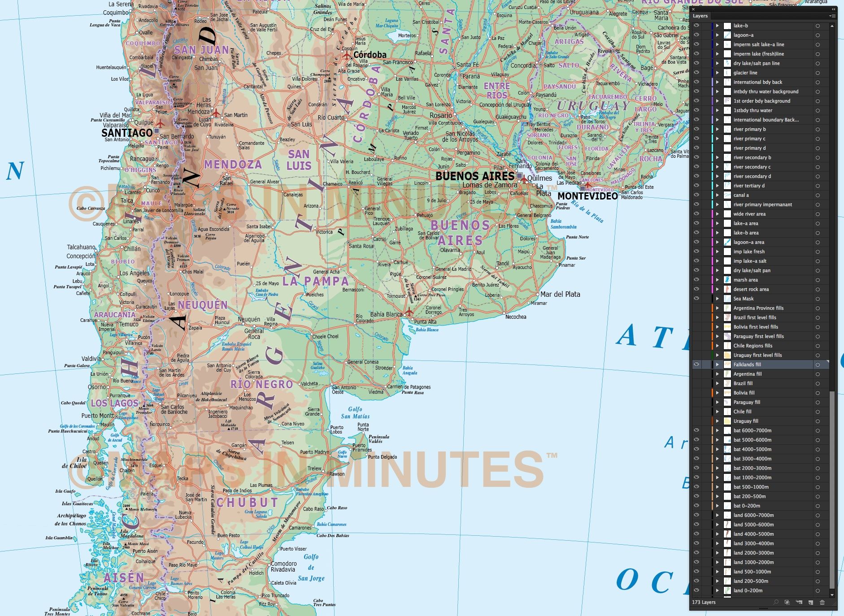Click target circle of Argentina Province fills

coord(818,308)
